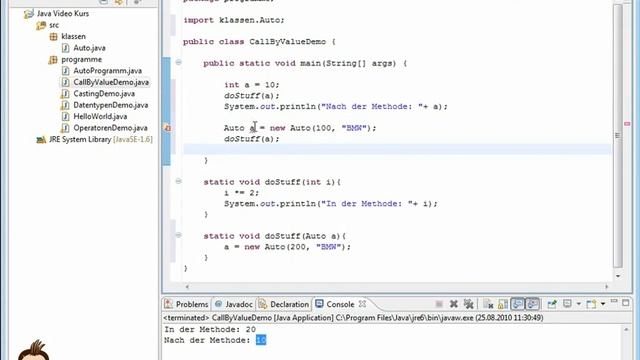
Task: Select the programme package
Action: 82,59
